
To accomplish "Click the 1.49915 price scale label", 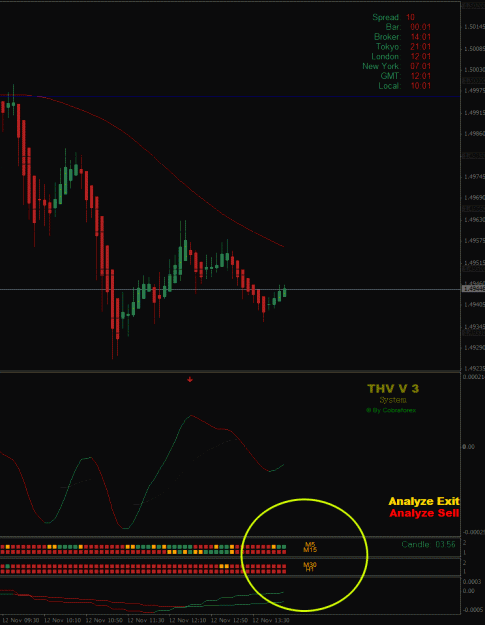I will 474,113.
